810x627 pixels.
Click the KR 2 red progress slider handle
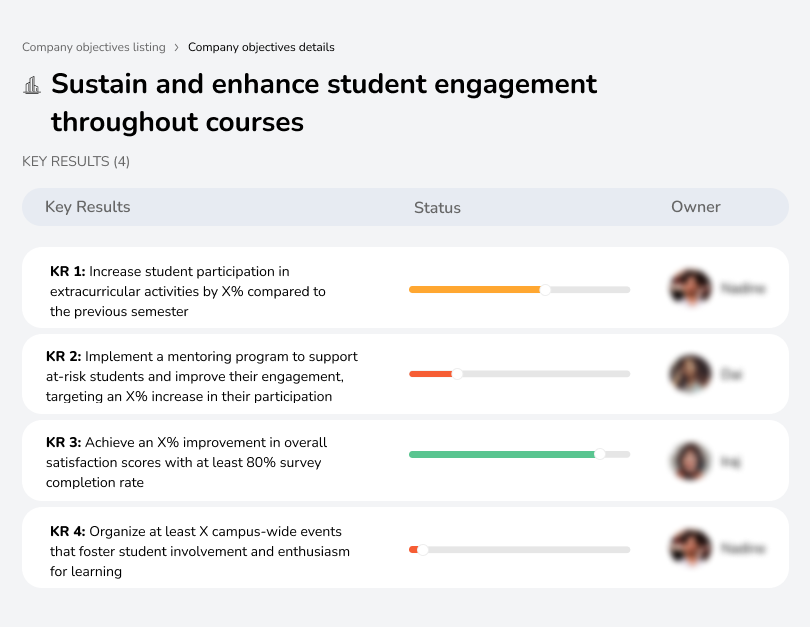[457, 374]
